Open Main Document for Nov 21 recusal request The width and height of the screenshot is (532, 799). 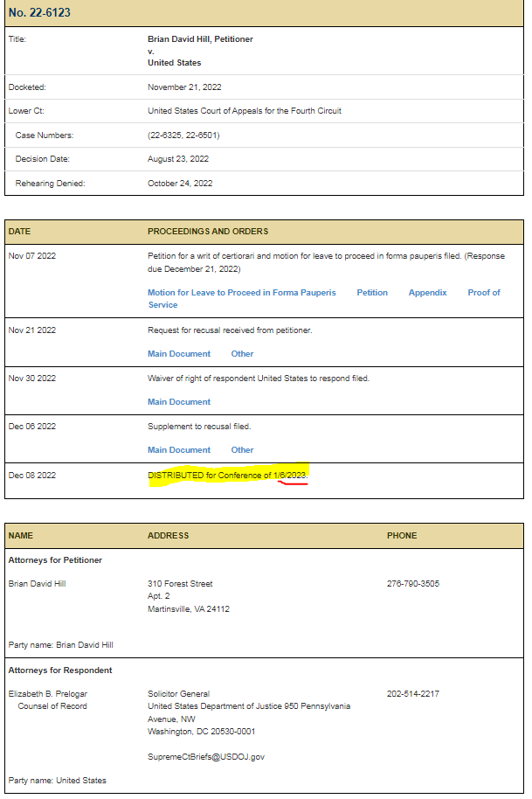pos(179,354)
